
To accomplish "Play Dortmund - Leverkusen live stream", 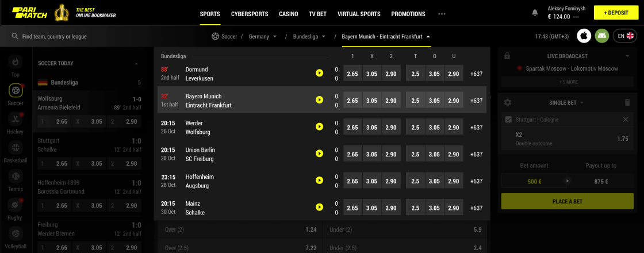I will coord(319,73).
